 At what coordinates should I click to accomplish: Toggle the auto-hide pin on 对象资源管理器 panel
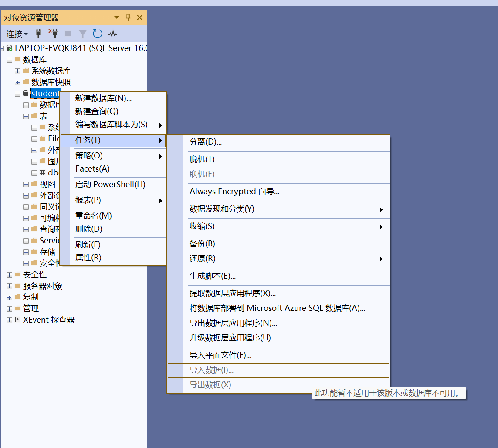pos(129,17)
